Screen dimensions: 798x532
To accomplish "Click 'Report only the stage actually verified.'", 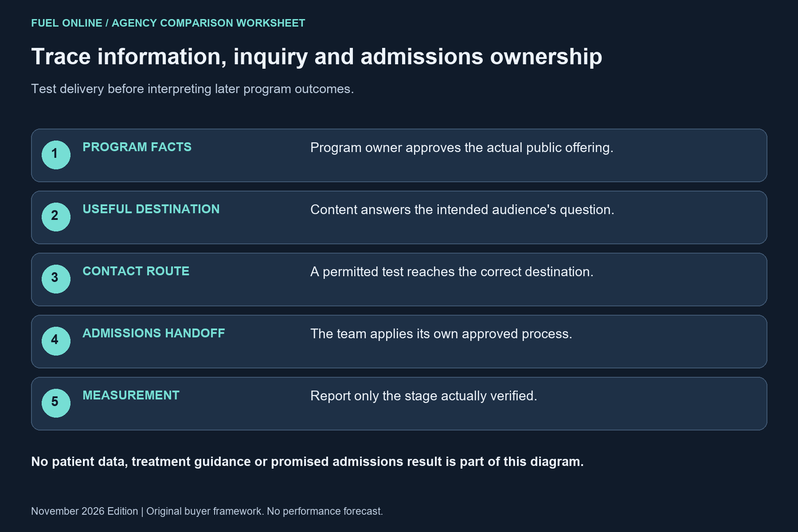I will click(x=424, y=396).
